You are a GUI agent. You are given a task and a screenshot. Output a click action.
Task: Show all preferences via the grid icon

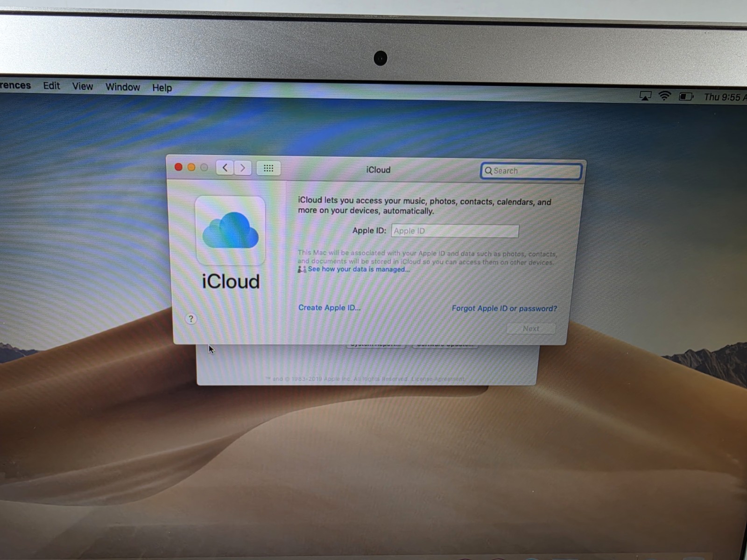coord(268,168)
